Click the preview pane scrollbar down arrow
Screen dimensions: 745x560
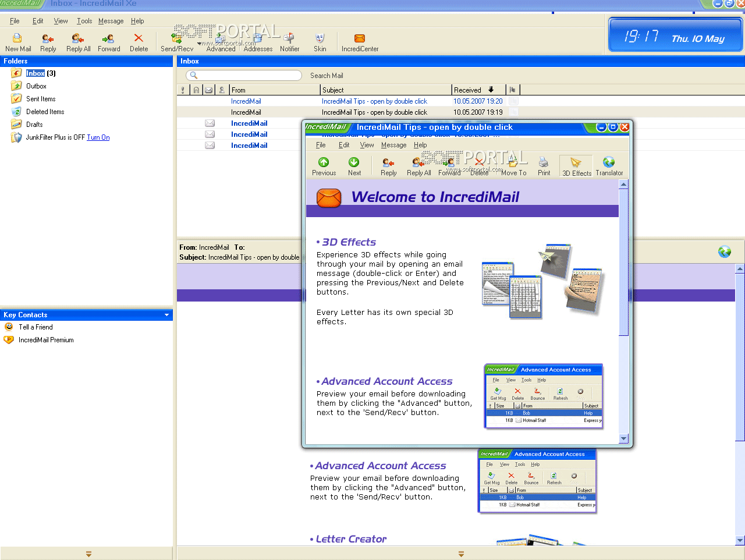click(x=740, y=541)
